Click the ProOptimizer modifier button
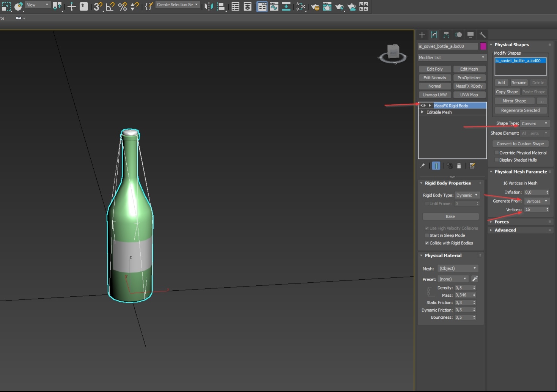Image resolution: width=557 pixels, height=392 pixels. pyautogui.click(x=469, y=77)
